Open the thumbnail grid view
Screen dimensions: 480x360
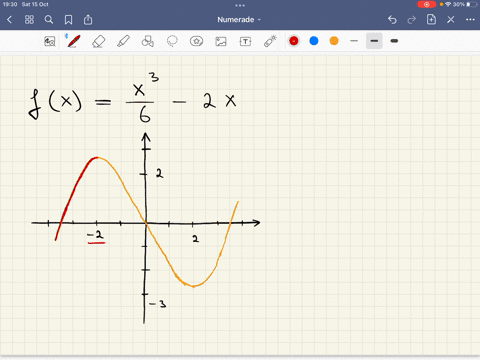click(x=29, y=20)
